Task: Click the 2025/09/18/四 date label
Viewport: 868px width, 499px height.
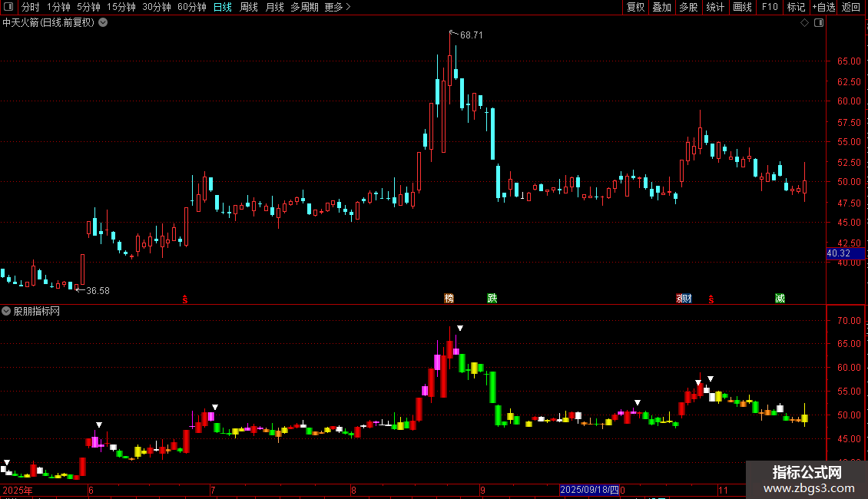Action: (590, 490)
